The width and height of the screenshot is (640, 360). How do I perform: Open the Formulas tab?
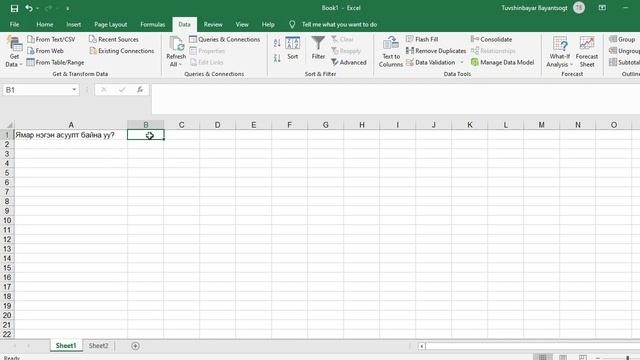(x=153, y=24)
